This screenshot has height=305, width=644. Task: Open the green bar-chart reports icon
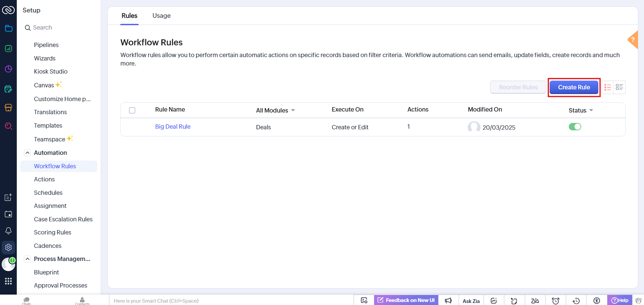(9, 48)
